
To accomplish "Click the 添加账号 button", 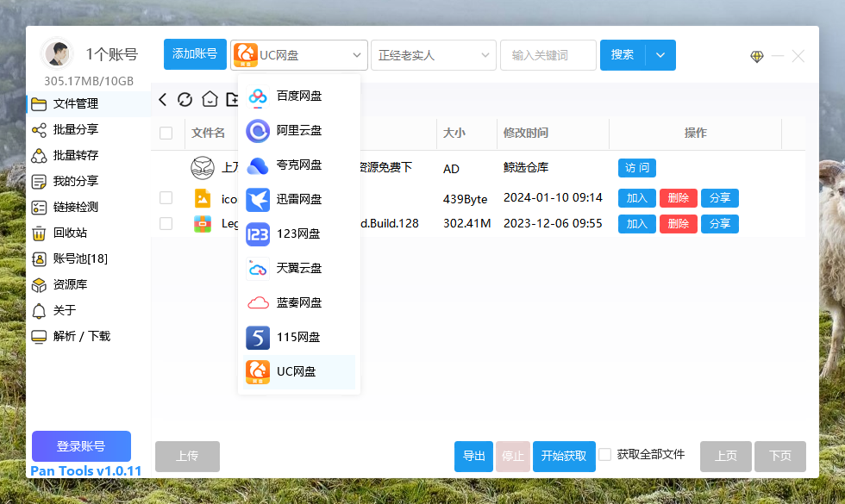I will 195,54.
